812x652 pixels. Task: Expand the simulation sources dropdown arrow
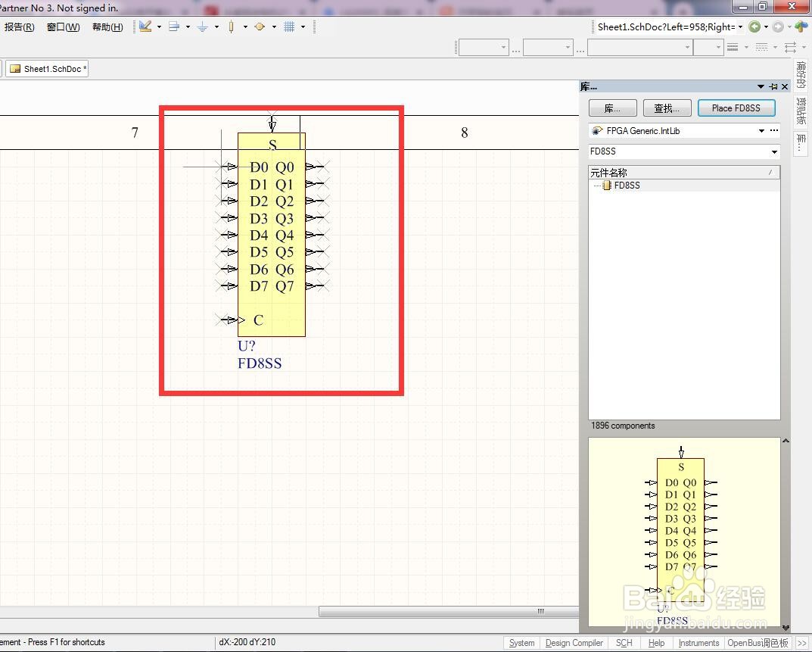click(274, 27)
